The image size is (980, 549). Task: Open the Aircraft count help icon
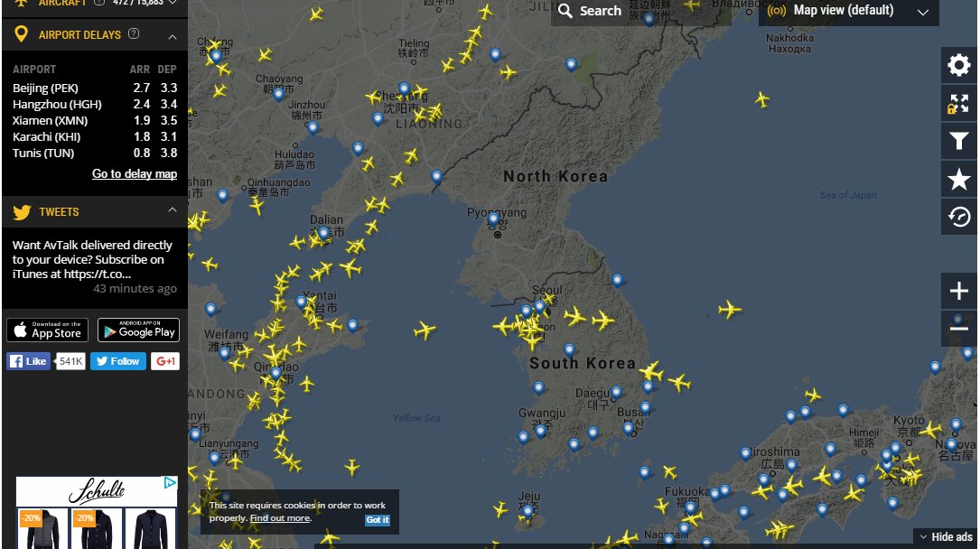point(99,3)
